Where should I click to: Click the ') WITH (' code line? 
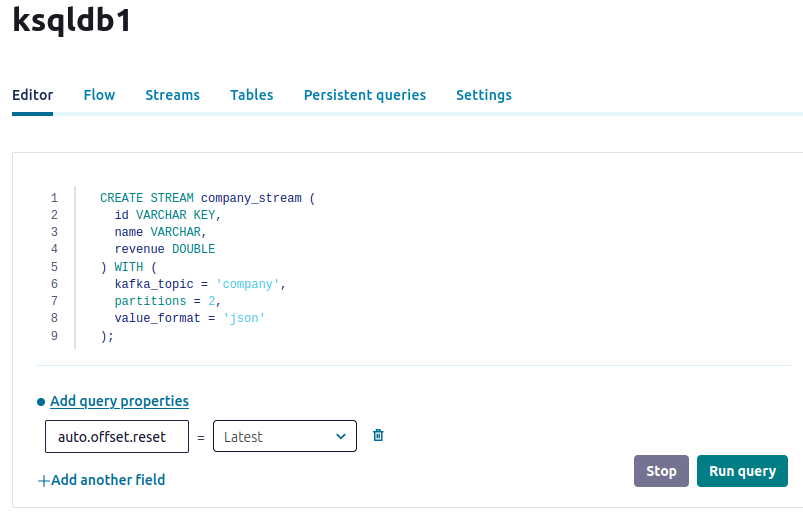129,267
